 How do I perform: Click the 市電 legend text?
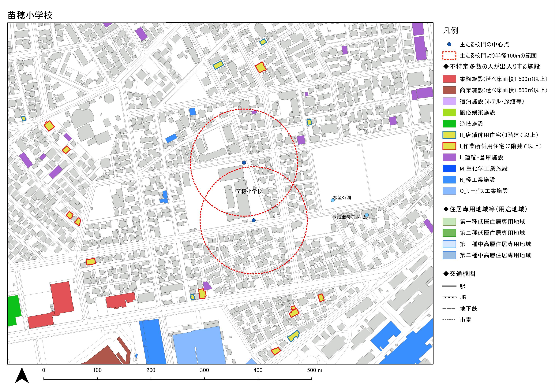click(x=466, y=320)
